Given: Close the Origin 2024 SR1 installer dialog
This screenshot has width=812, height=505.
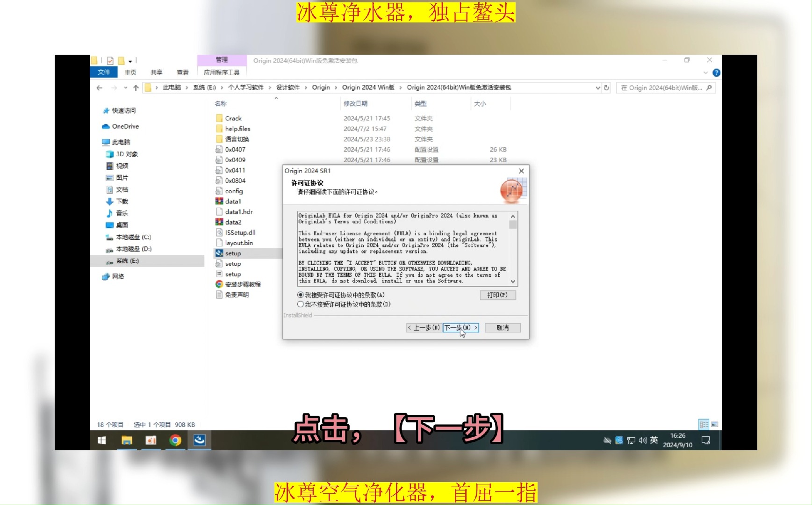Looking at the screenshot, I should tap(521, 171).
